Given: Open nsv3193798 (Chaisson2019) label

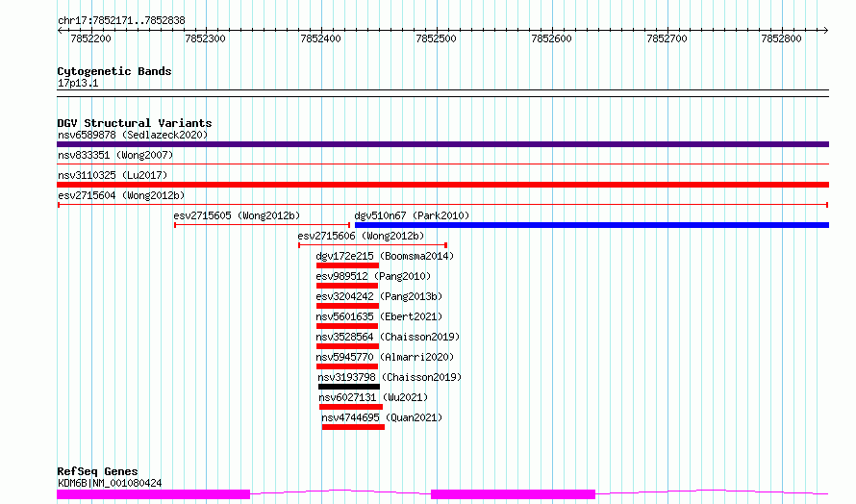Looking at the screenshot, I should 390,377.
